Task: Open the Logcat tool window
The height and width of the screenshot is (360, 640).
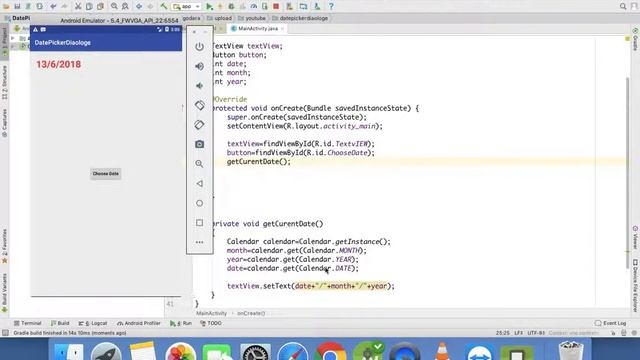Action: (93, 323)
